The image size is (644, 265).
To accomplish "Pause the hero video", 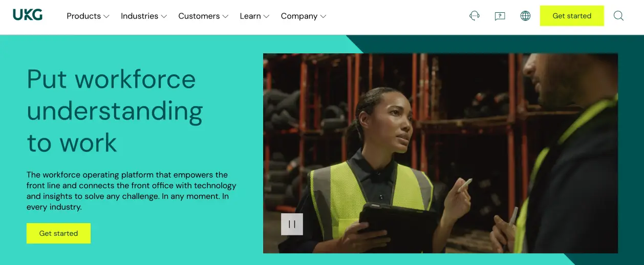I will coord(292,224).
